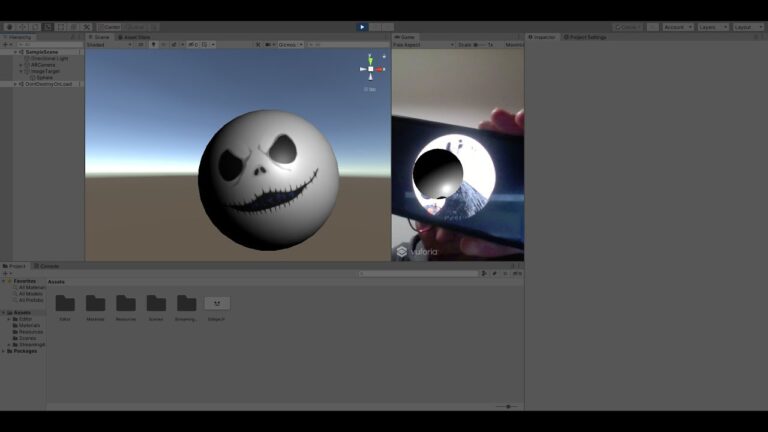Image resolution: width=768 pixels, height=432 pixels.
Task: Toggle hidden packages visibility icon
Action: point(517,274)
